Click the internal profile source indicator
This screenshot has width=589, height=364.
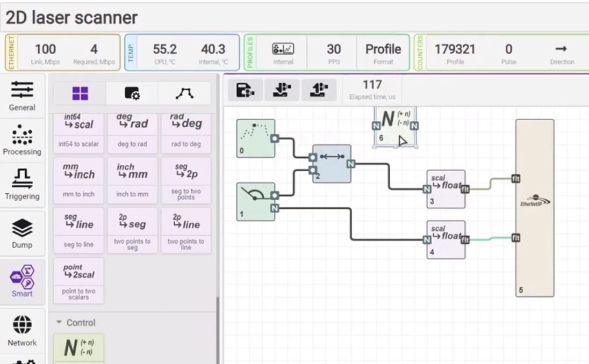283,53
